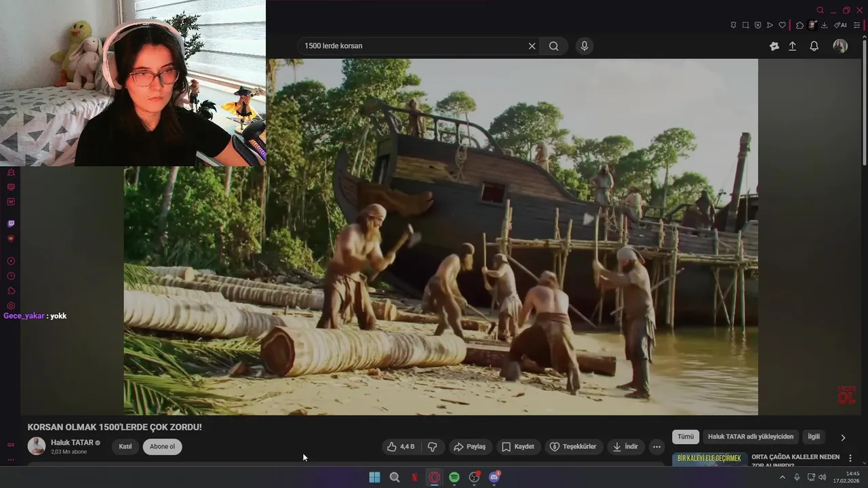
Task: Show more chips with right chevron
Action: (x=843, y=438)
